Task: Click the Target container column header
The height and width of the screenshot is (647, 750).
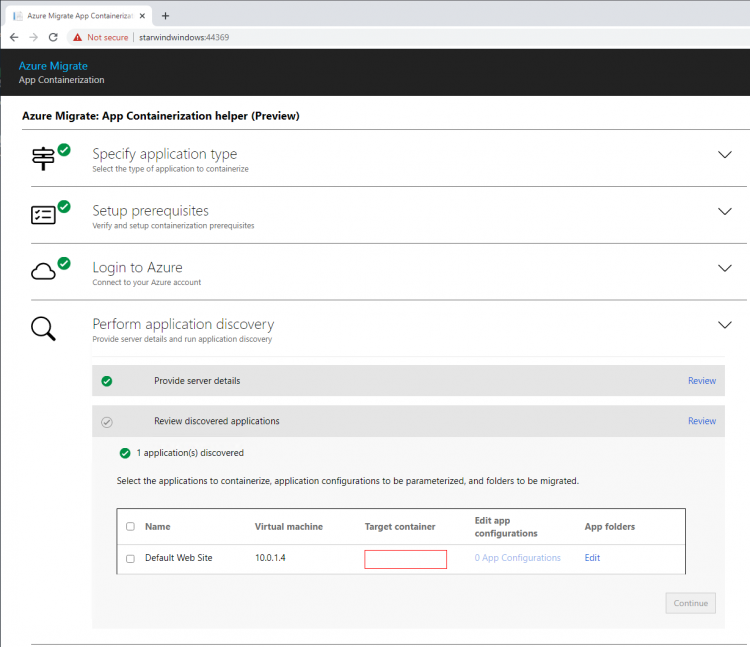Action: coord(400,526)
